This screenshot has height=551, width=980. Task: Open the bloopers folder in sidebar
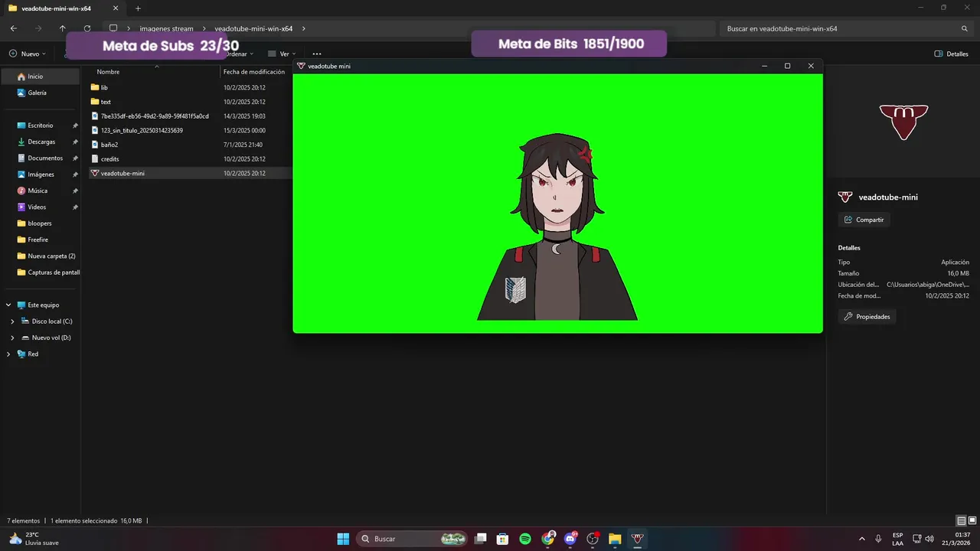click(40, 223)
